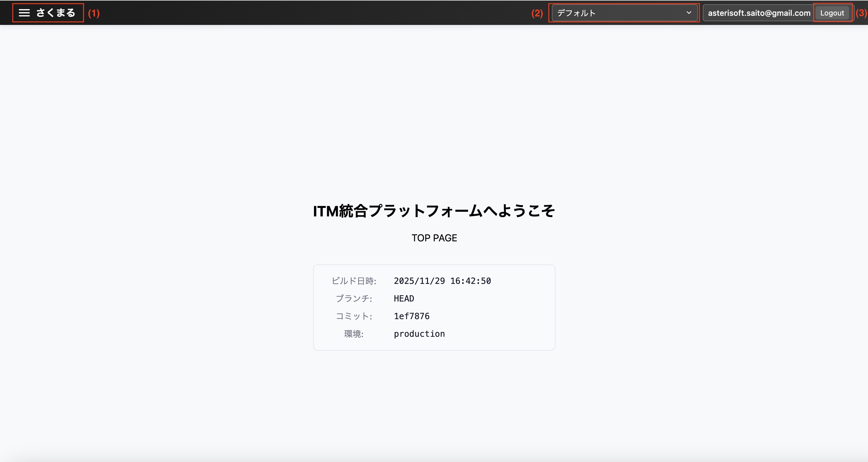Click the HEAD branch value

point(404,298)
